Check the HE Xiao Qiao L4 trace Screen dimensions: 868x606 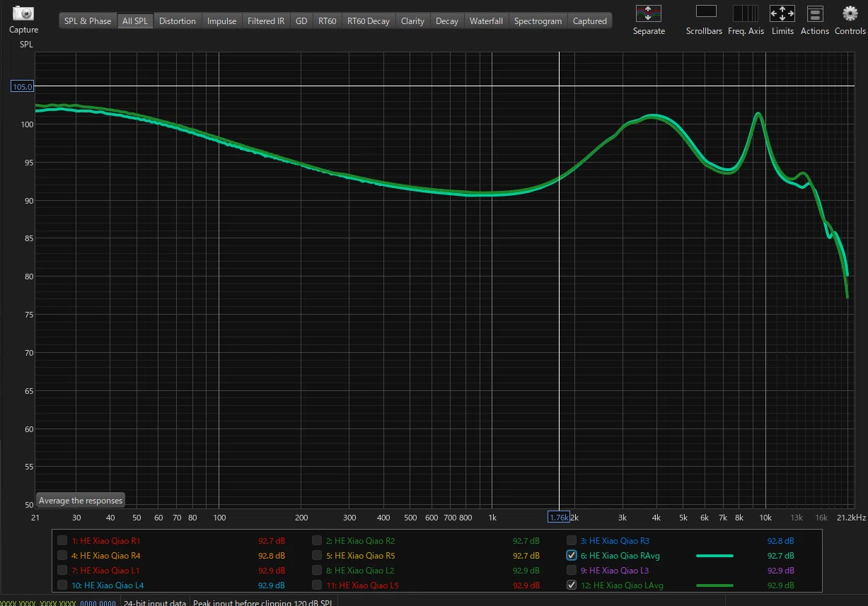[62, 585]
